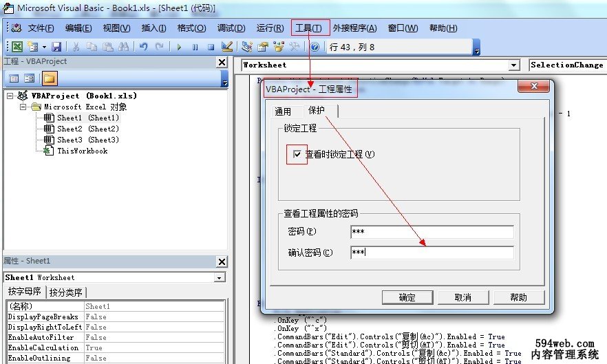Click the 密码(P) input field

point(432,232)
